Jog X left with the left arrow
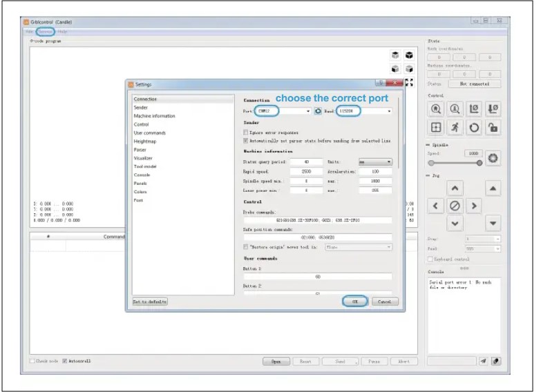541x392 pixels. coord(435,206)
